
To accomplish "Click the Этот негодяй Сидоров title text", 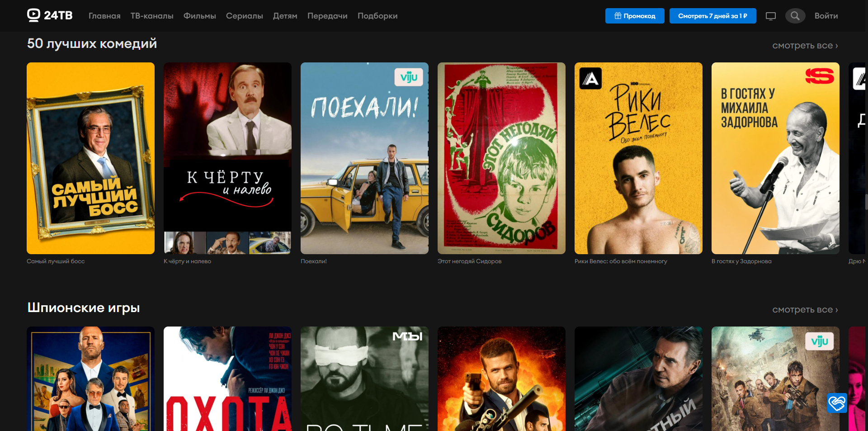I will [x=469, y=261].
